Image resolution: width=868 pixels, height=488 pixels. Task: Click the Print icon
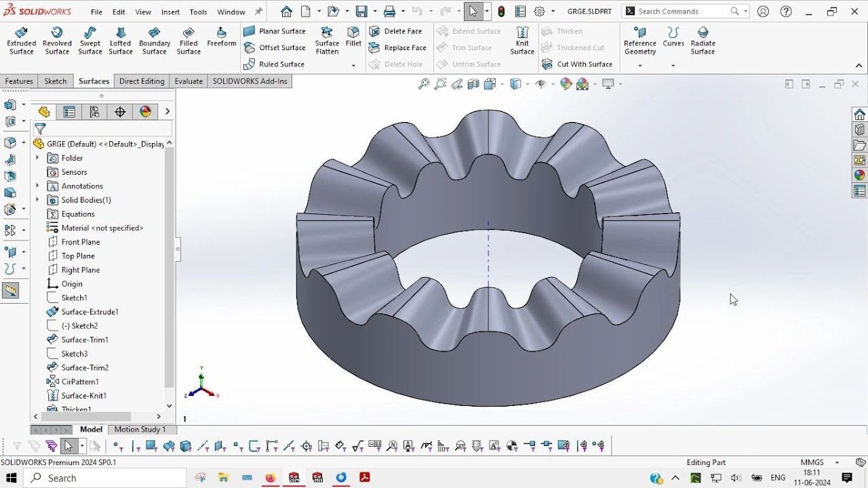click(x=389, y=12)
